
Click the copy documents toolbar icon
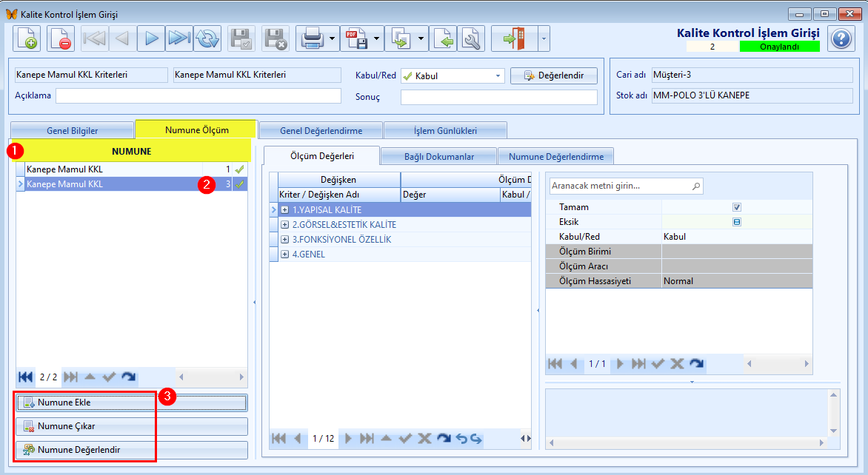pyautogui.click(x=401, y=38)
